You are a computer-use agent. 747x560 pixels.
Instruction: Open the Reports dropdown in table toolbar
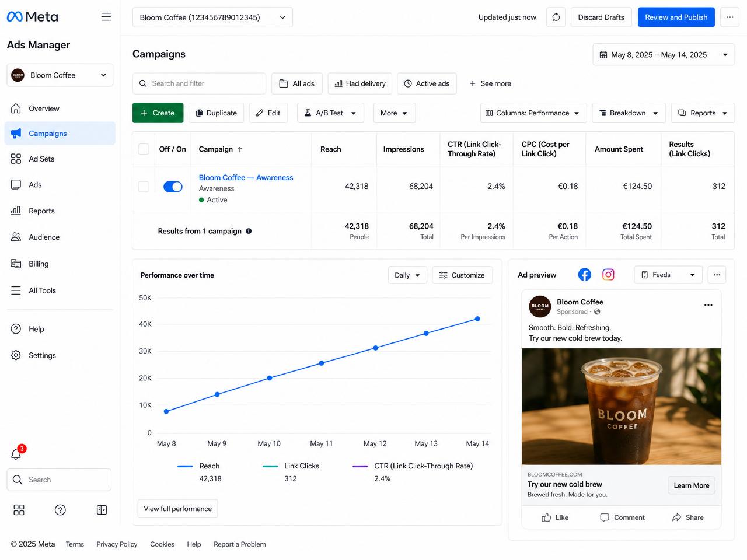(703, 113)
